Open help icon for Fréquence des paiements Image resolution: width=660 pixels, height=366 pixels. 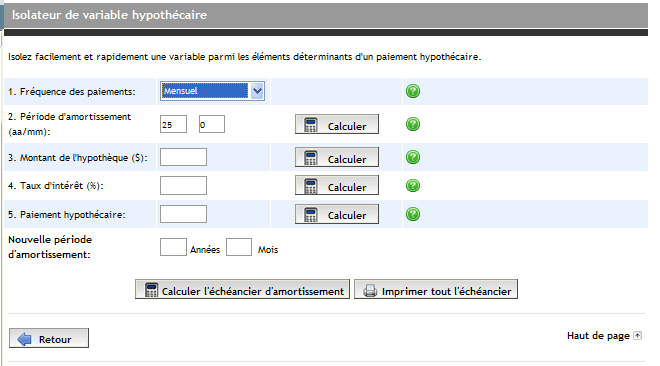point(413,91)
